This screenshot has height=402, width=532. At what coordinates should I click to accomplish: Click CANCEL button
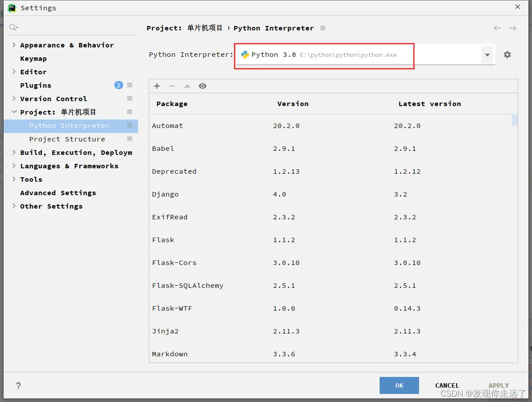pos(447,385)
